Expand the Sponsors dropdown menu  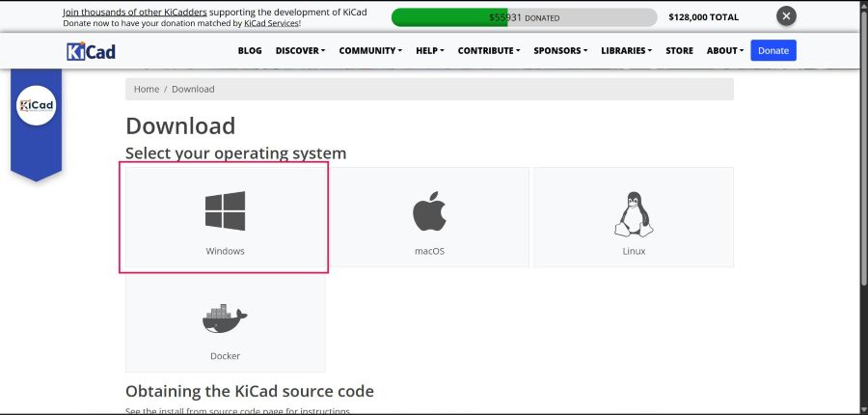(x=560, y=50)
